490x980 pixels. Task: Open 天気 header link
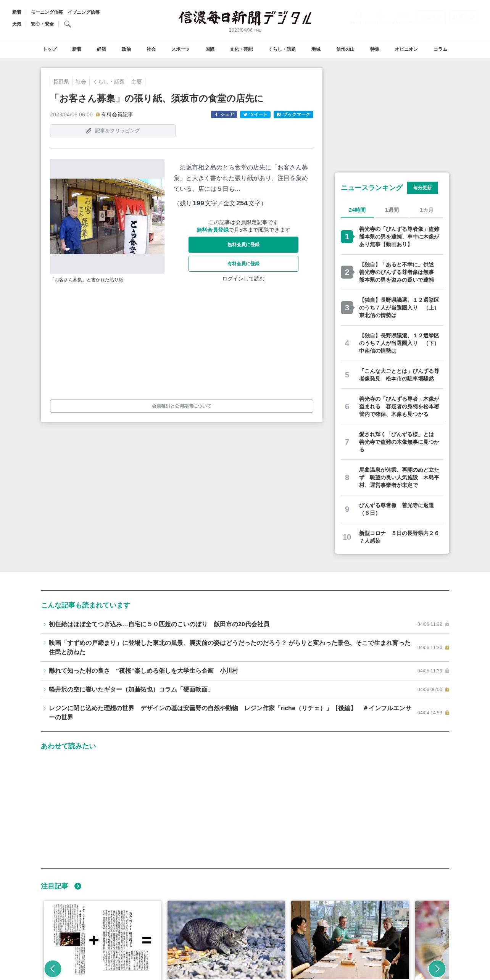pos(17,24)
